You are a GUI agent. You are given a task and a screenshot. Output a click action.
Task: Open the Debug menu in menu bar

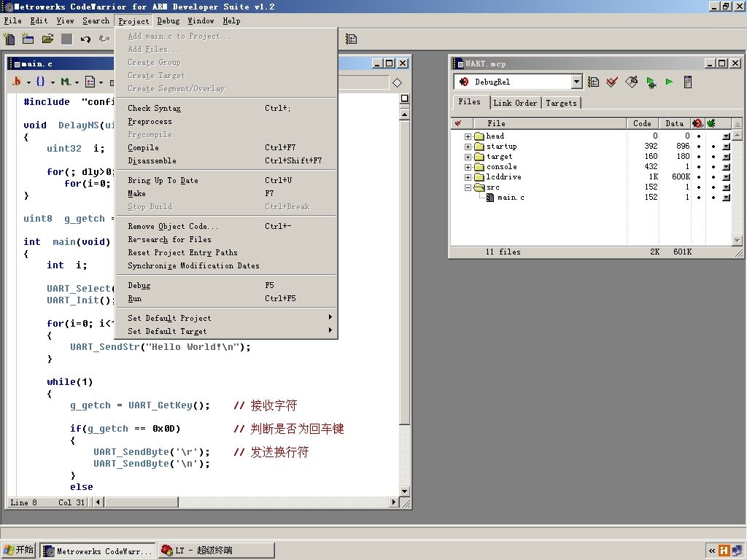pyautogui.click(x=169, y=21)
